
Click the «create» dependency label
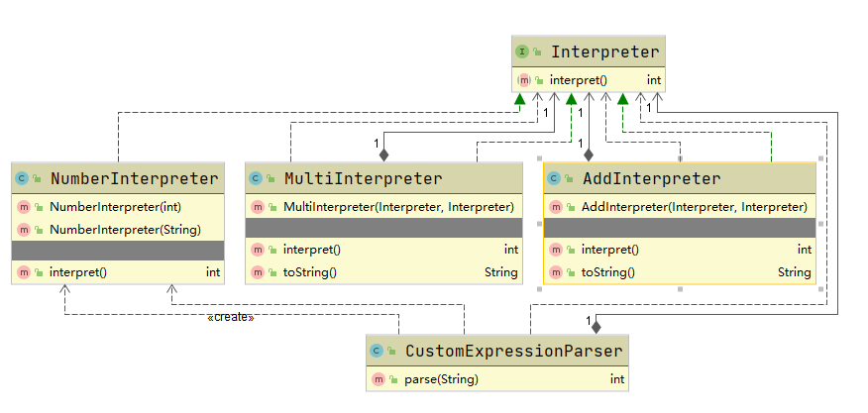pos(230,317)
